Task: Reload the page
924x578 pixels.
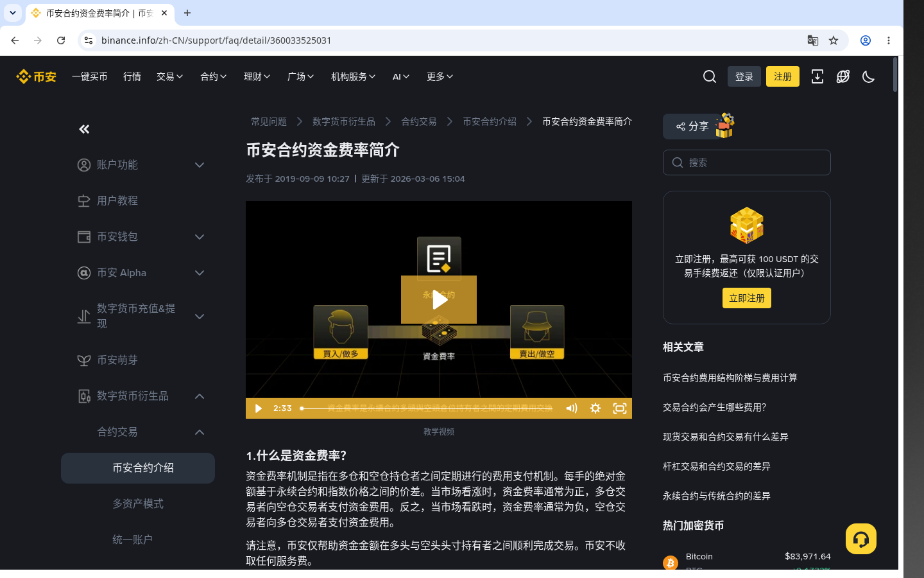Action: tap(61, 40)
